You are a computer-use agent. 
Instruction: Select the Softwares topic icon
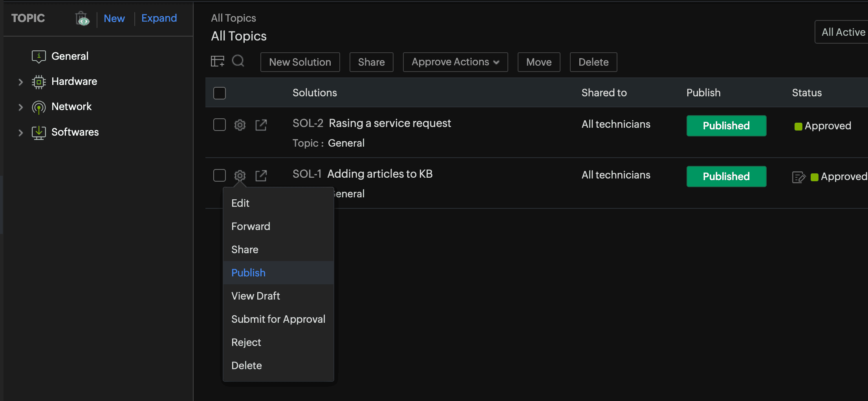coord(38,132)
